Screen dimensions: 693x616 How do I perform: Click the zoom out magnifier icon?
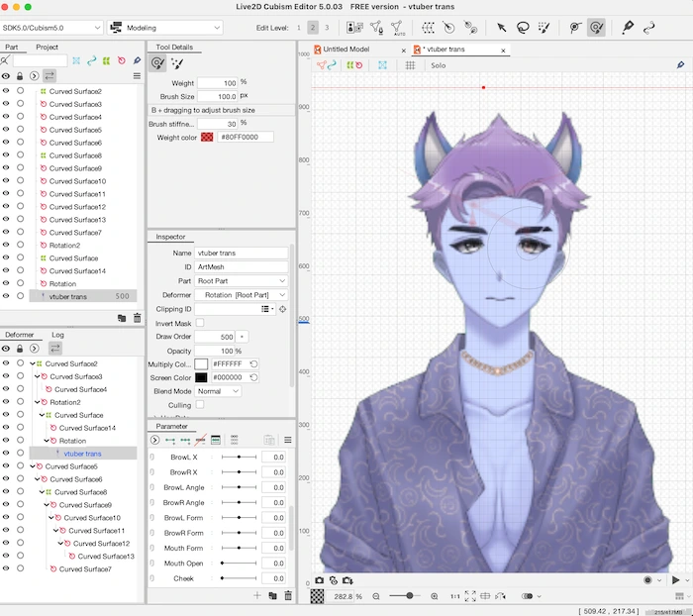point(376,596)
